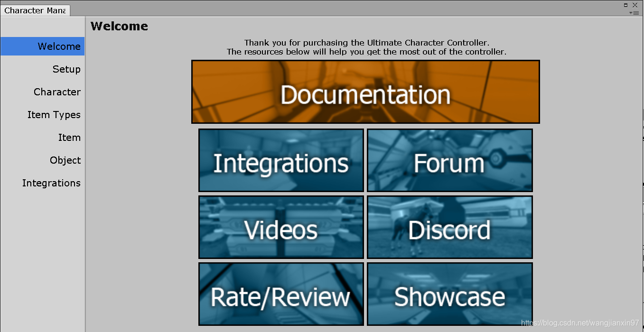Visit the Forum tile

tap(450, 160)
